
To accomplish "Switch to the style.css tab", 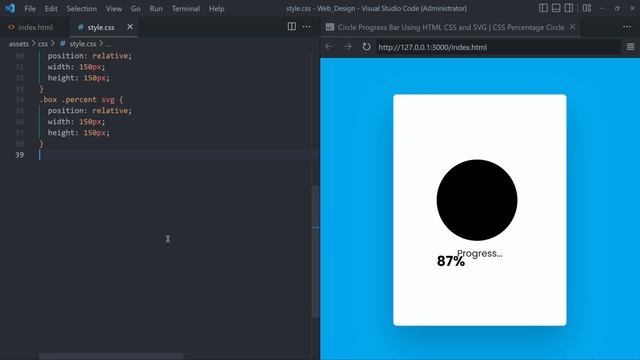I will (x=101, y=27).
